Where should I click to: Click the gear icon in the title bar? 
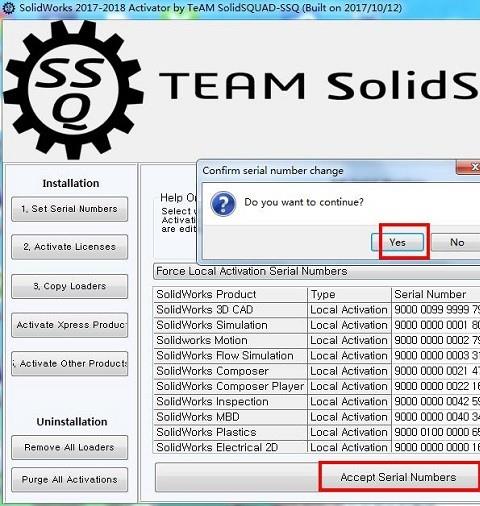click(x=8, y=8)
